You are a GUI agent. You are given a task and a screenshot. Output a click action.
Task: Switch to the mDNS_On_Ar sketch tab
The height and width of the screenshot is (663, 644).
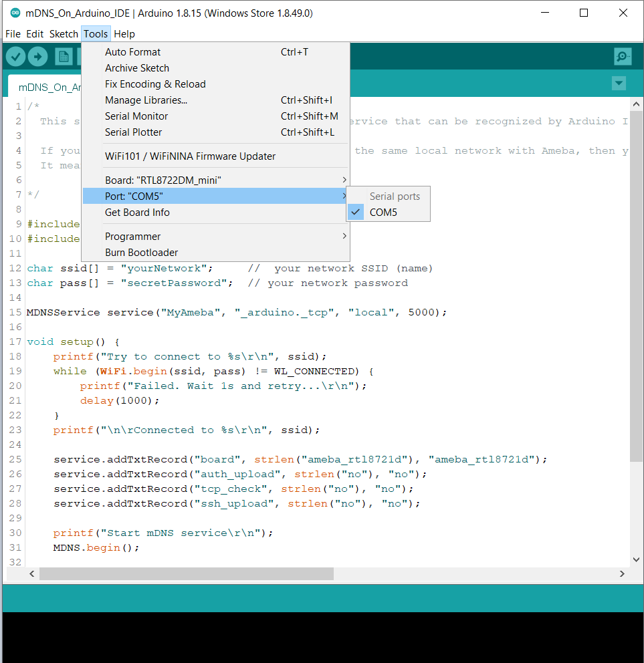pos(45,87)
